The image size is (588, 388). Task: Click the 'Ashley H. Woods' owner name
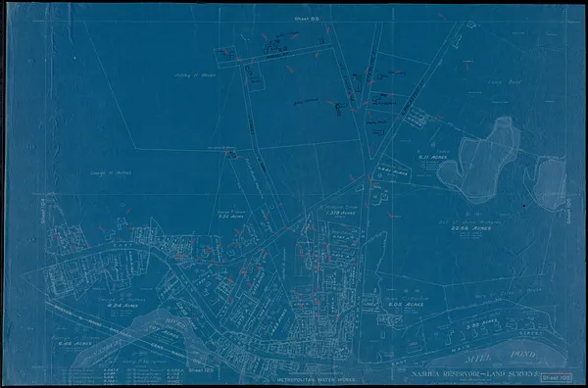(195, 75)
